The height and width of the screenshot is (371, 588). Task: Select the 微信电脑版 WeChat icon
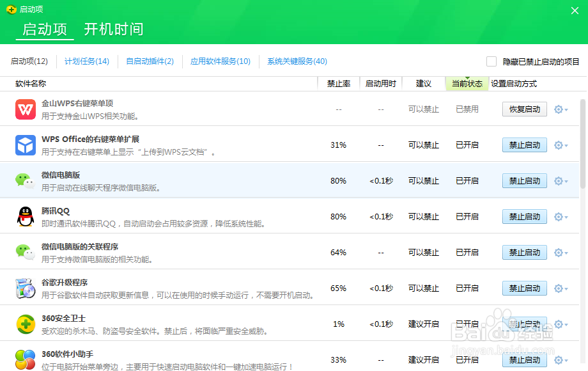[26, 180]
